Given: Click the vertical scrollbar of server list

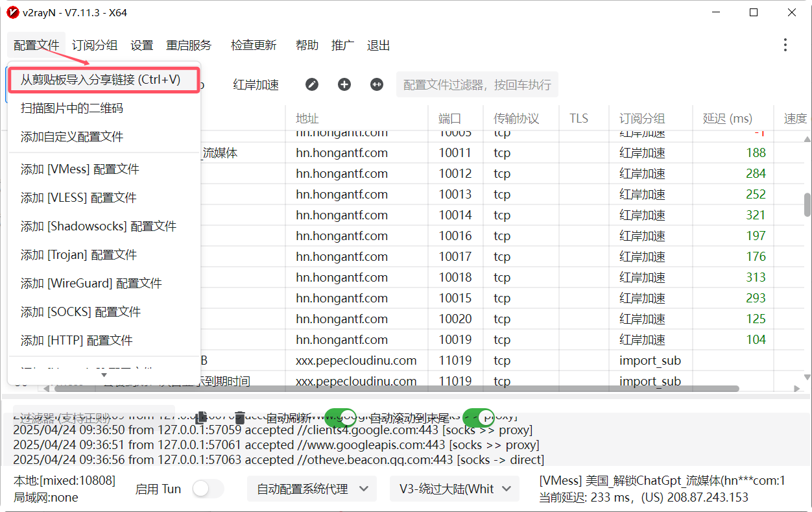Looking at the screenshot, I should click(807, 205).
